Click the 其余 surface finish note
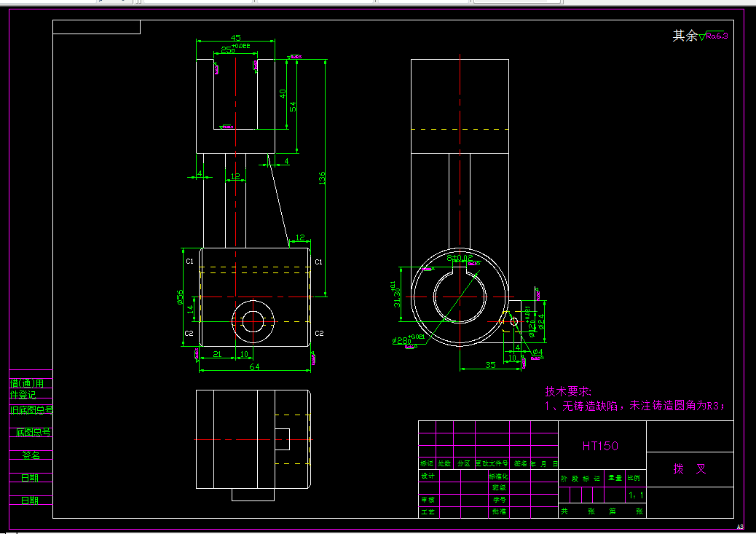756x534 pixels. (685, 36)
